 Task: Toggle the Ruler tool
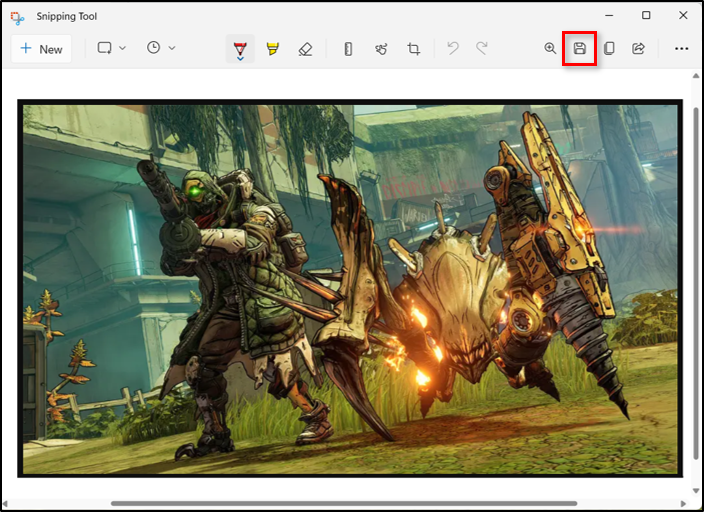click(x=348, y=48)
